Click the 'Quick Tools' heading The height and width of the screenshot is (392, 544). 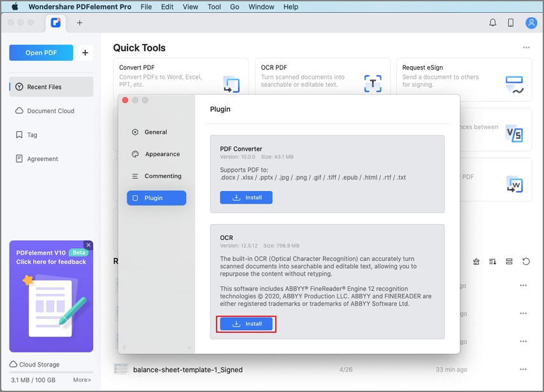tap(140, 48)
